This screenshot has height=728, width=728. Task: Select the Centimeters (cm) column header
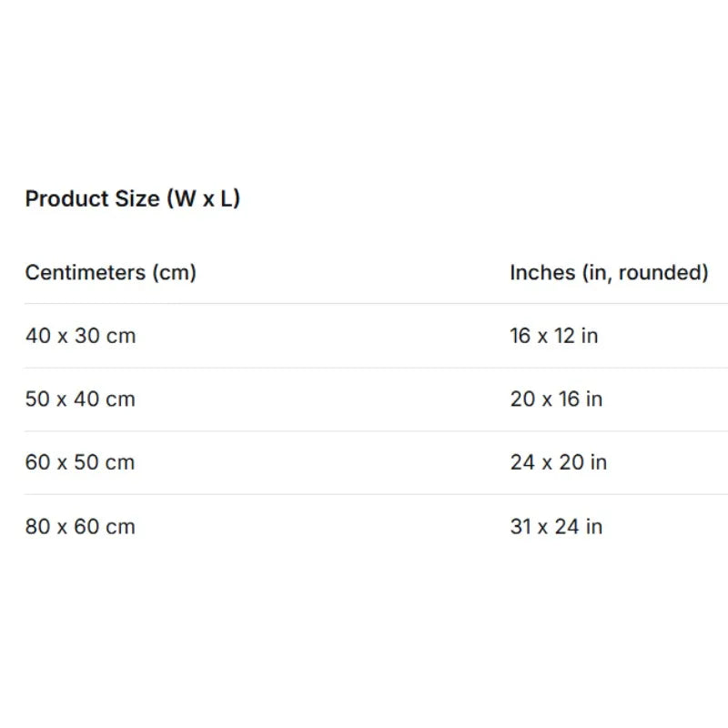[x=110, y=272]
